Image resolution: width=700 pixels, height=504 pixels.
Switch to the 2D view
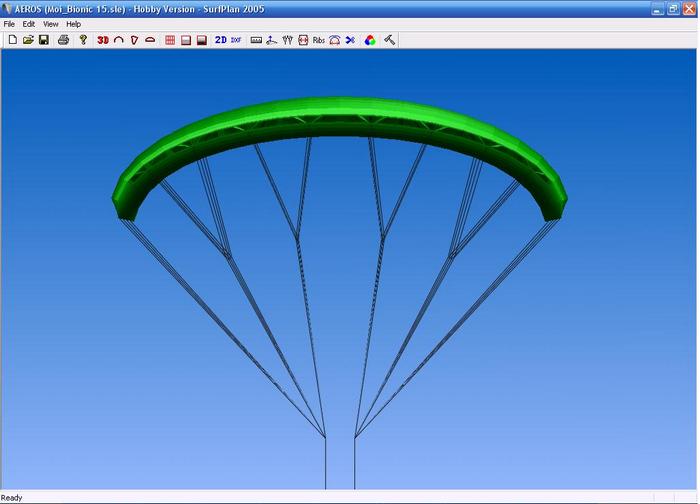tap(220, 40)
